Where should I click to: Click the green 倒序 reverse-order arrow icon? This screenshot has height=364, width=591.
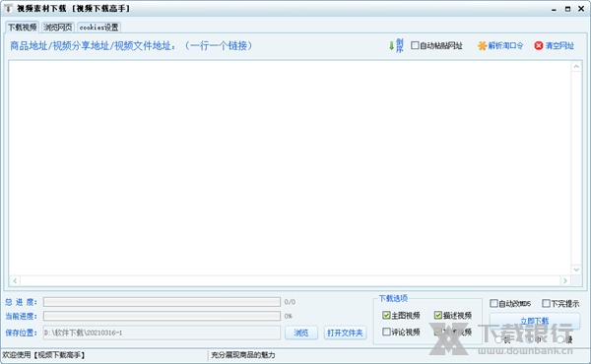pyautogui.click(x=391, y=45)
